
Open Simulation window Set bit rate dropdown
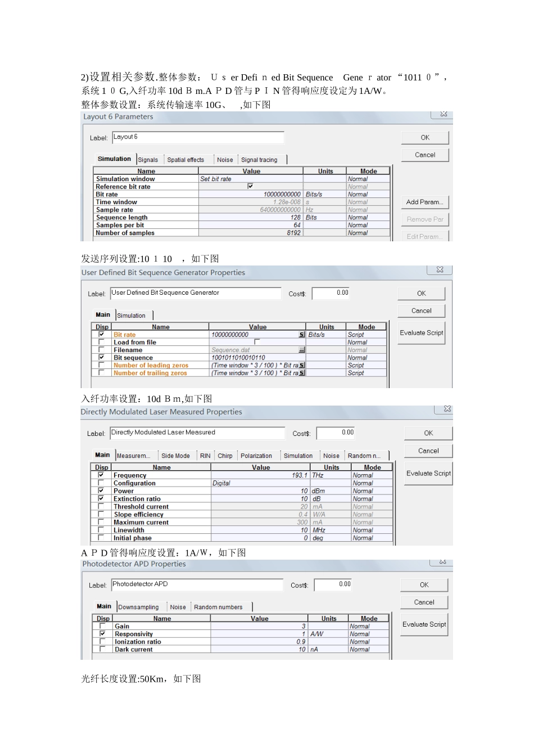pyautogui.click(x=251, y=179)
